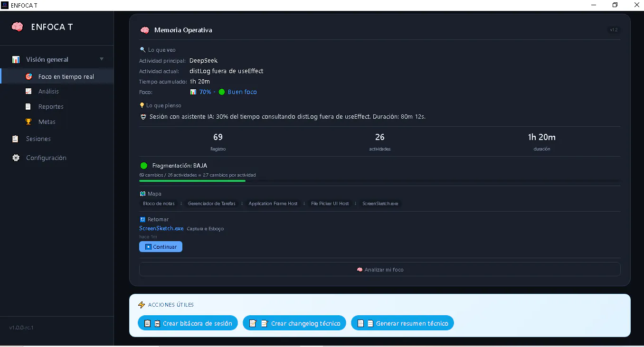Click the bar chart icon beside 70%

tap(193, 92)
